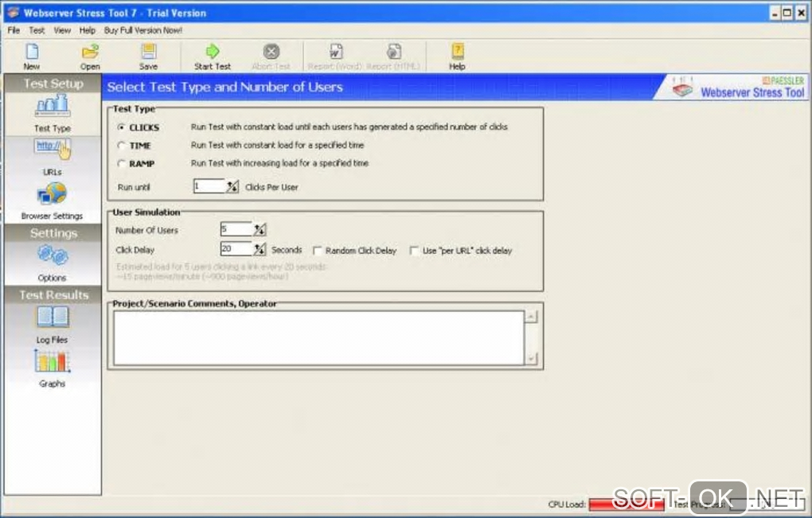
Task: Open Options under Settings
Action: [x=53, y=263]
